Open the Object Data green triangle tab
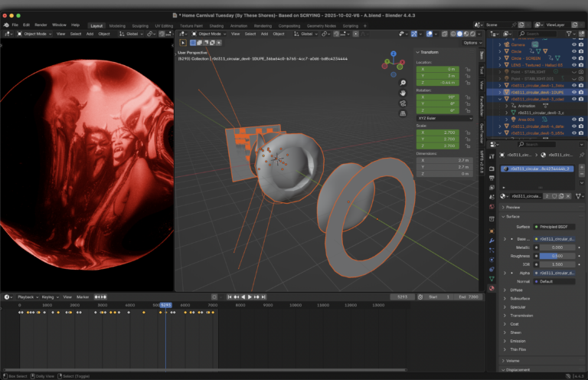The image size is (588, 380). click(x=492, y=279)
